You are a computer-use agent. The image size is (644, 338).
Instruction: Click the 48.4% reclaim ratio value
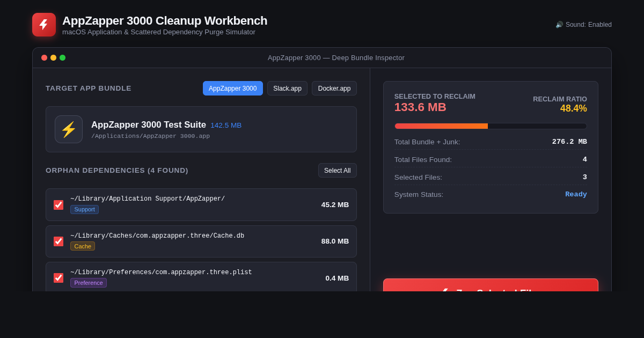click(574, 108)
